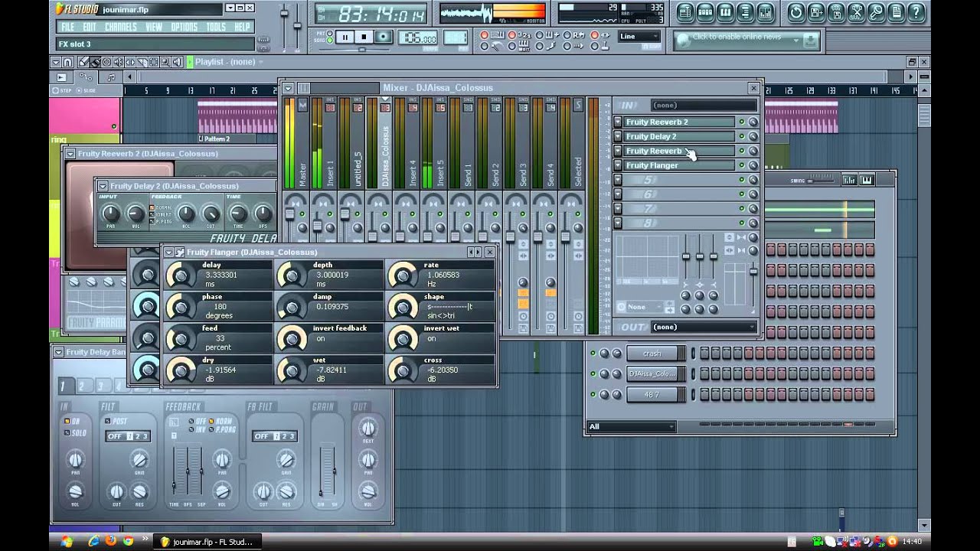The height and width of the screenshot is (551, 980).
Task: Show the graph editor in step sequencer
Action: pyautogui.click(x=849, y=180)
